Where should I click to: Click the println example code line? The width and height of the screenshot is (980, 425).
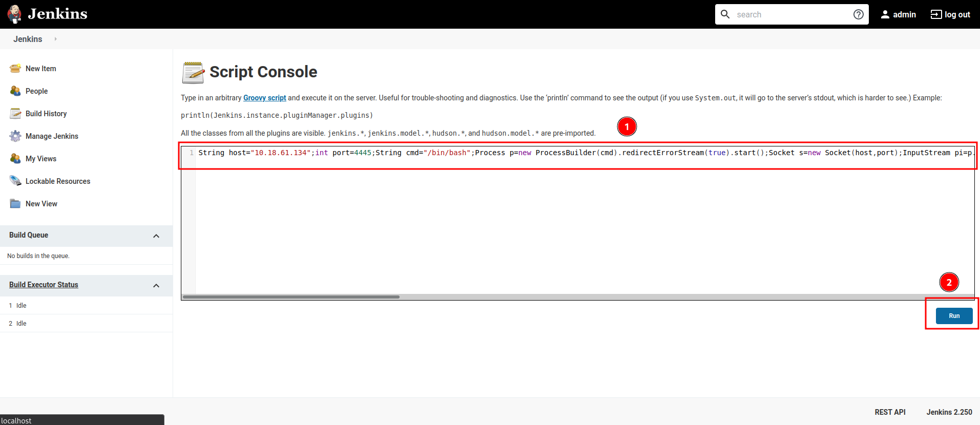click(277, 115)
